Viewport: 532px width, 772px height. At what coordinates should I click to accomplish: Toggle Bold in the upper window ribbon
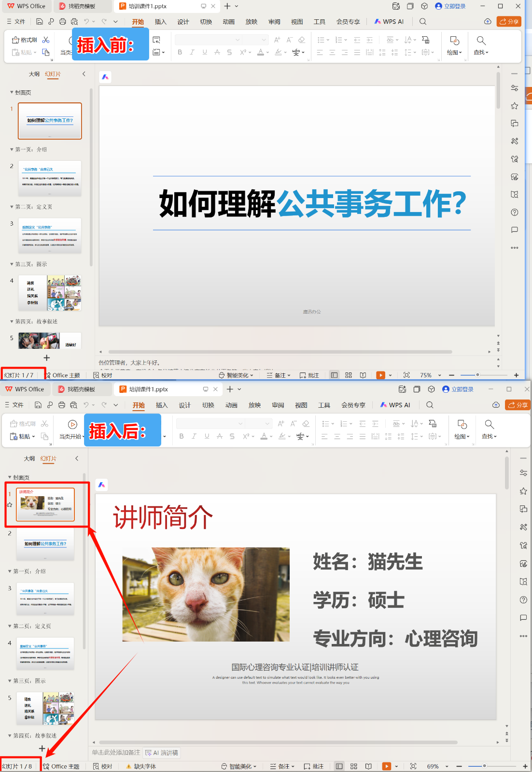180,52
